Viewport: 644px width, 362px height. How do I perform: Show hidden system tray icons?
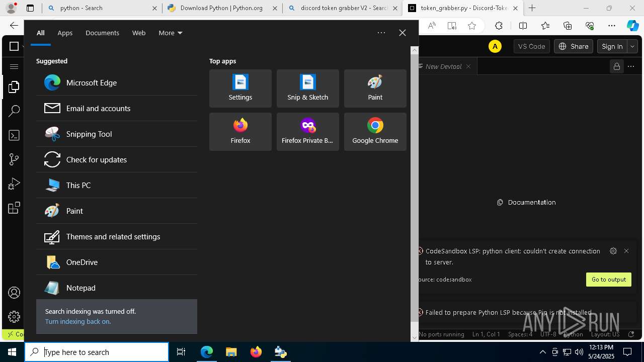coord(542,352)
